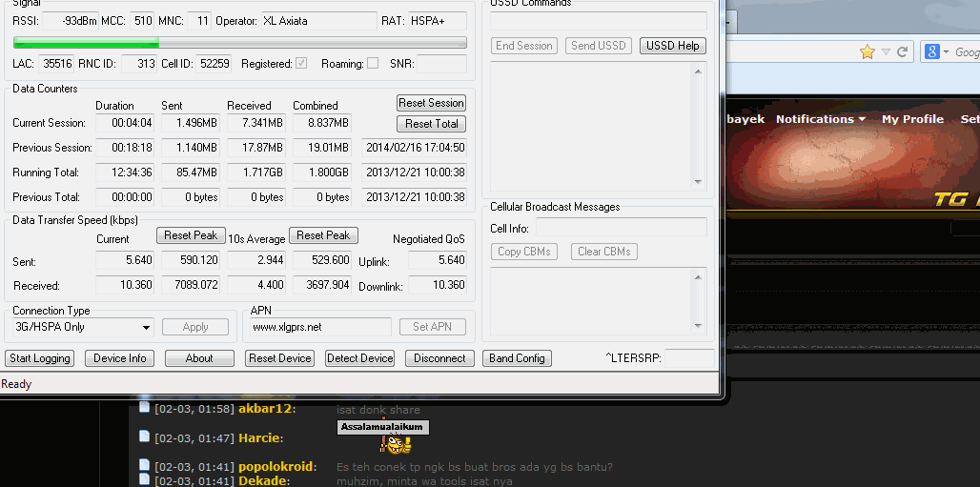Click the MCC value 510
Image resolution: width=980 pixels, height=487 pixels.
point(142,21)
